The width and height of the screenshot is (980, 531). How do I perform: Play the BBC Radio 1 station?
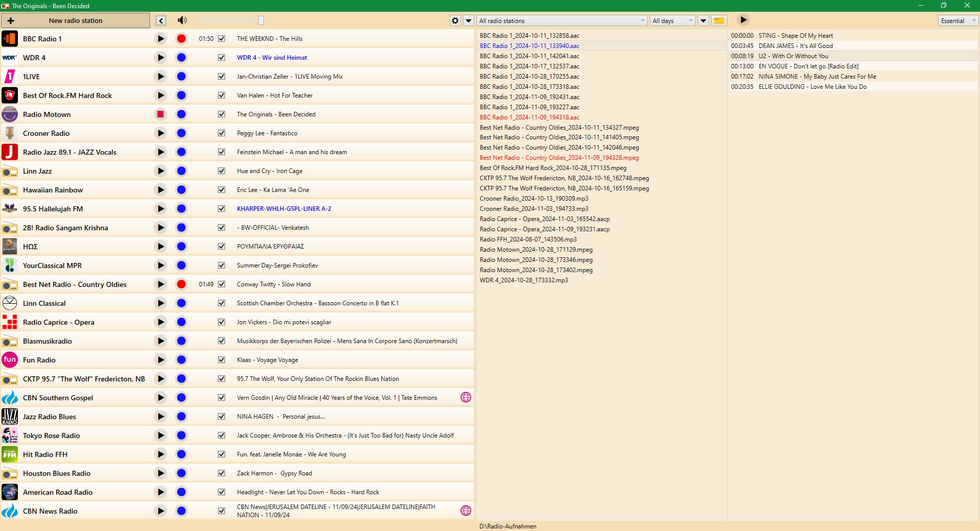pos(160,39)
